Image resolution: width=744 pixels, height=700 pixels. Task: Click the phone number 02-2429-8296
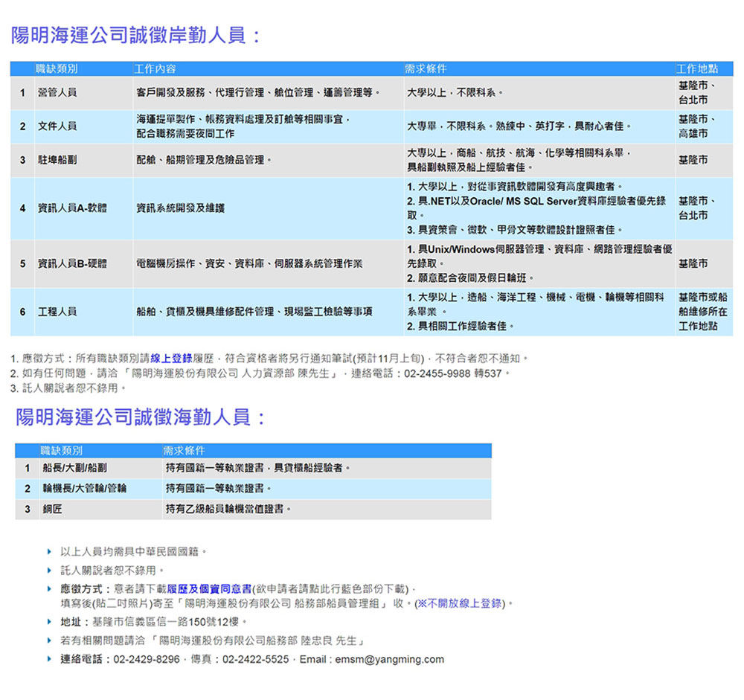coord(147,659)
